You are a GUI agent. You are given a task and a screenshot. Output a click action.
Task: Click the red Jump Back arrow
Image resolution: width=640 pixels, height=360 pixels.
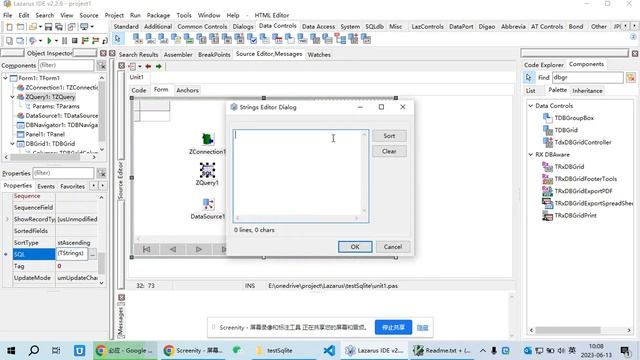click(148, 66)
